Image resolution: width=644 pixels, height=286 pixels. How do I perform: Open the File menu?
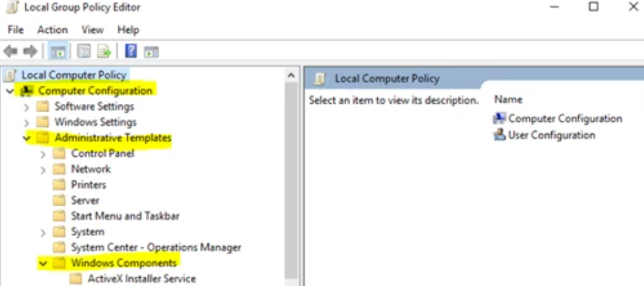tap(16, 30)
